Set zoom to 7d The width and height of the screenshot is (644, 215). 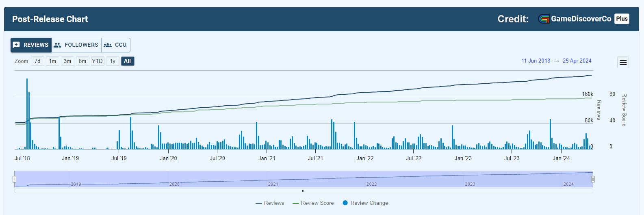pyautogui.click(x=37, y=61)
